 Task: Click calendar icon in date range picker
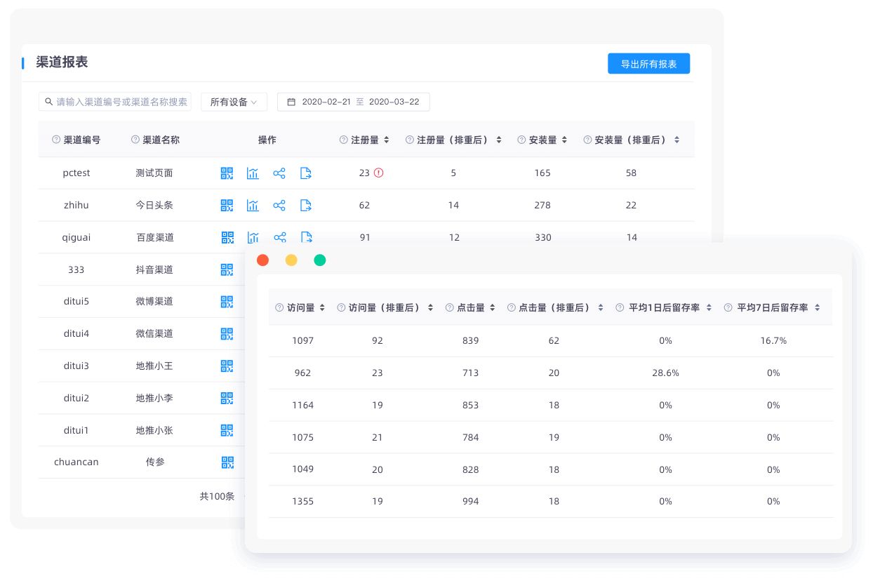click(x=291, y=102)
